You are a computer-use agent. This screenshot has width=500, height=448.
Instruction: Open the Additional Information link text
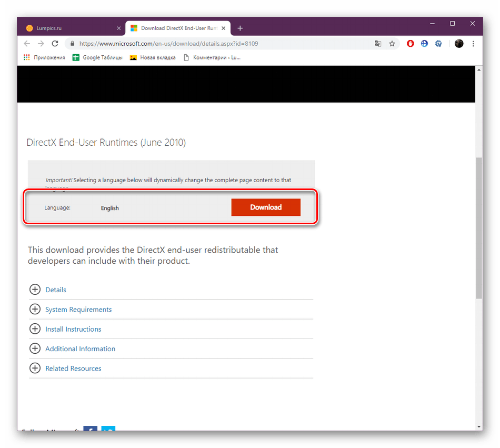(x=81, y=349)
